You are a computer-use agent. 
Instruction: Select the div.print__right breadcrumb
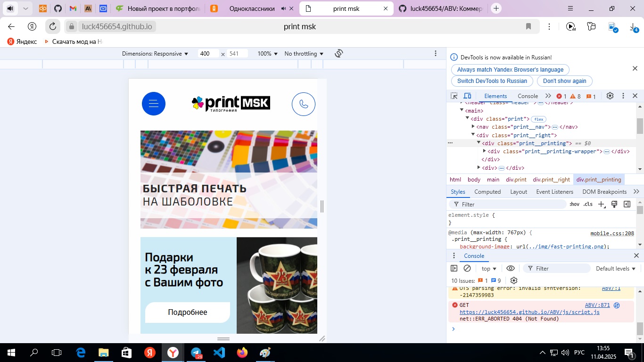pos(551,180)
